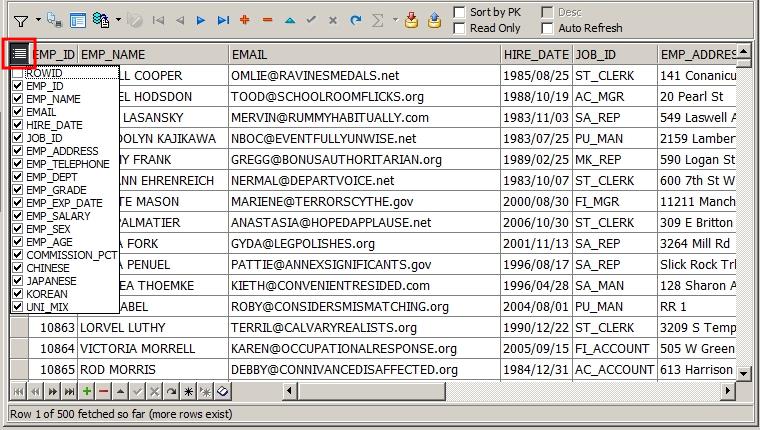Insert a record with the orange plus
This screenshot has height=430, width=760.
click(x=245, y=20)
